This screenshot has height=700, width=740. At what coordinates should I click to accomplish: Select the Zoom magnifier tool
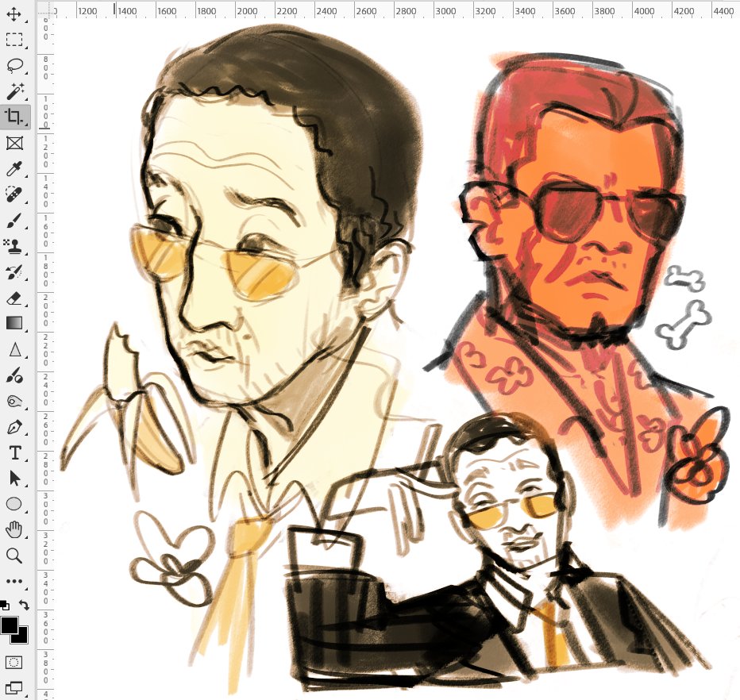14,556
